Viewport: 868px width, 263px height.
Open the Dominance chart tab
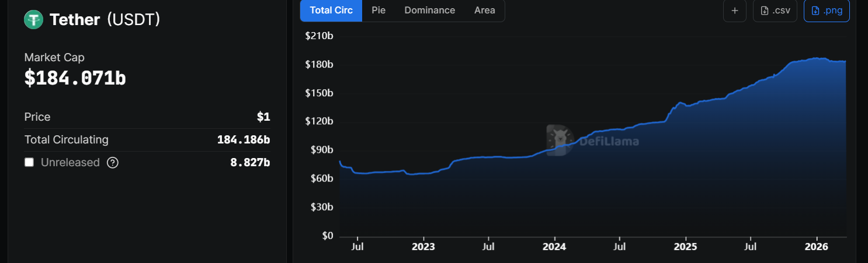[x=429, y=10]
